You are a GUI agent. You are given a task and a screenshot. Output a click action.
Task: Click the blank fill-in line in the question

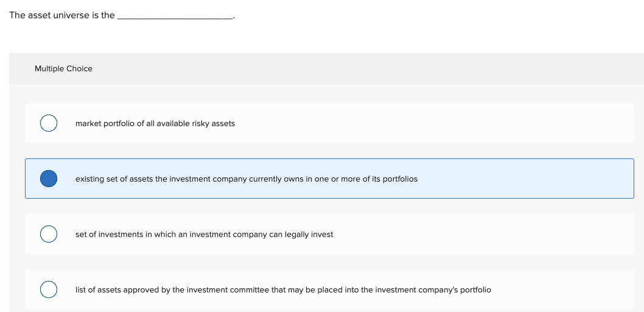pyautogui.click(x=175, y=16)
